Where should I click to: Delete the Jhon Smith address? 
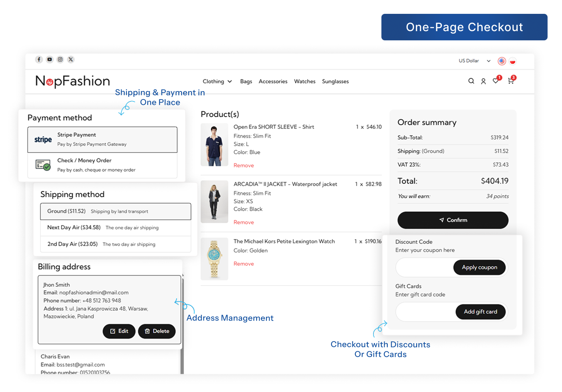click(157, 331)
